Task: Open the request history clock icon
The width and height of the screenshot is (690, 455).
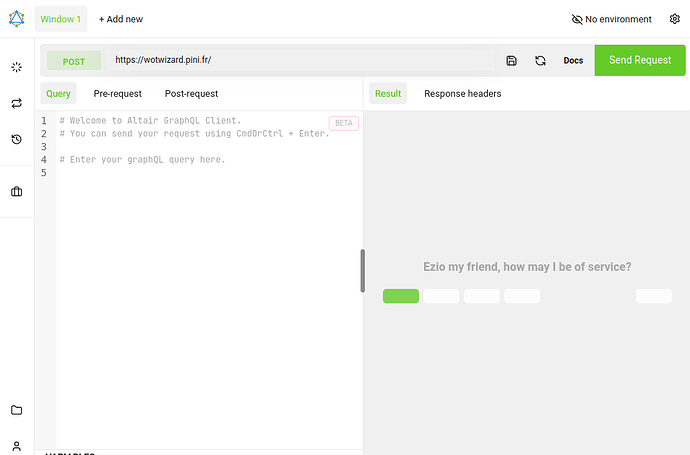Action: (x=16, y=139)
